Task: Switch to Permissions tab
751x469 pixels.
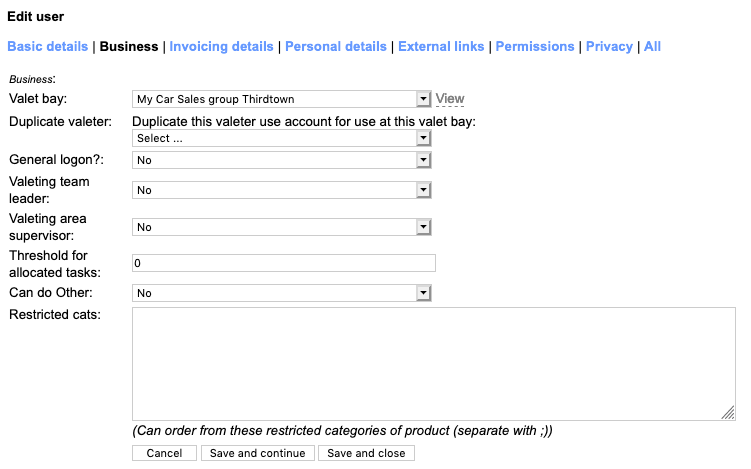Action: (x=535, y=46)
